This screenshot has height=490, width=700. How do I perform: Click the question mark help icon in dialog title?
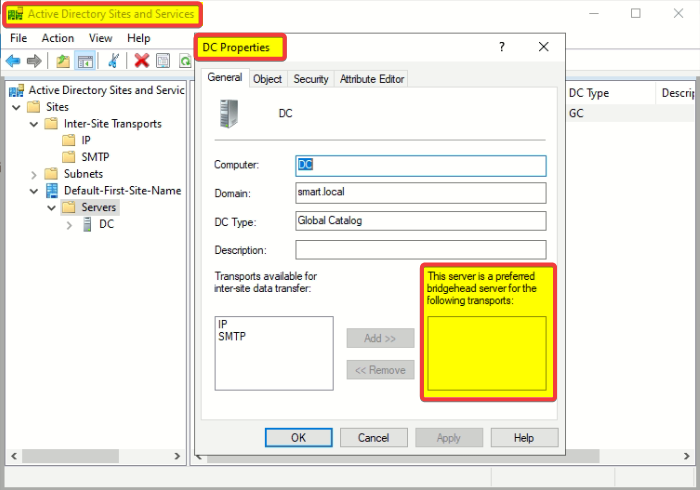502,46
